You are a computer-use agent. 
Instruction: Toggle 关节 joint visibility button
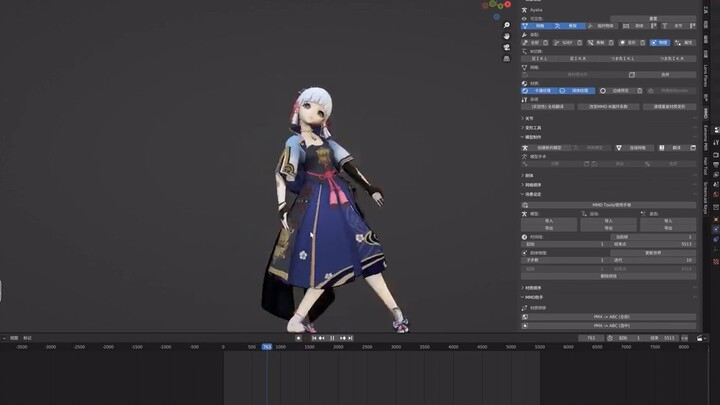(x=675, y=26)
